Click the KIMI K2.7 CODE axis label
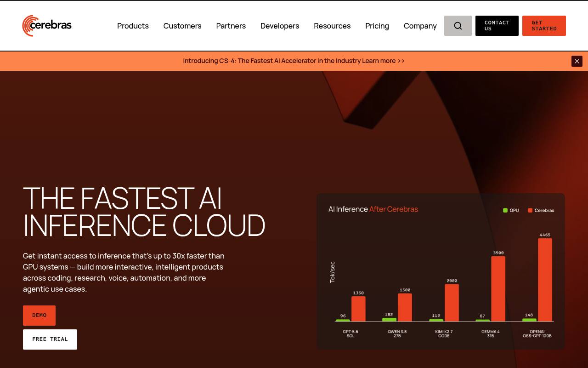Viewport: 588px width, 368px height. 444,333
